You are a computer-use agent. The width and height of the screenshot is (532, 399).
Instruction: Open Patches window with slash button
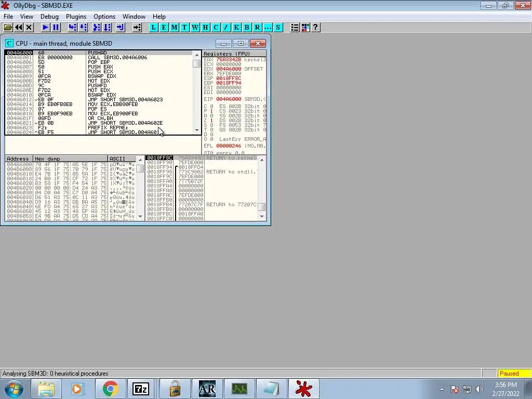point(226,28)
